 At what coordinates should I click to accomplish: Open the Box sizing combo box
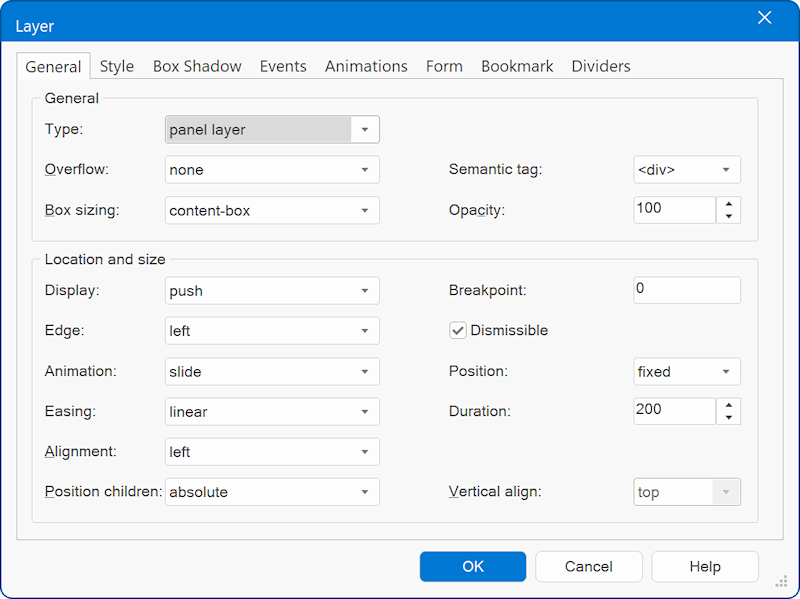[x=365, y=211]
